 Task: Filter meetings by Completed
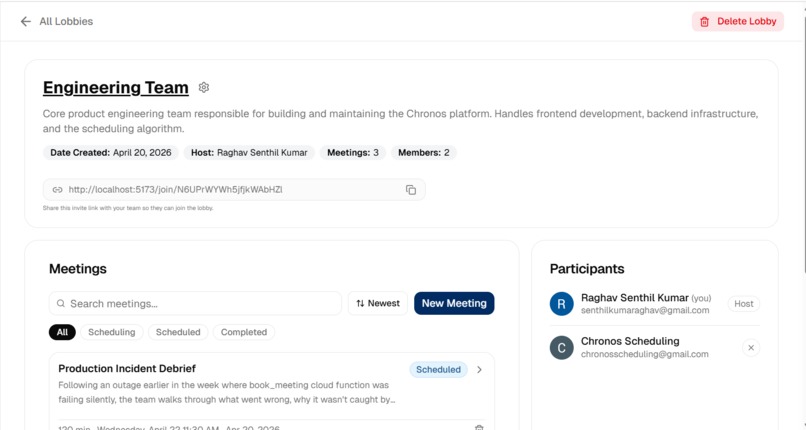(x=244, y=332)
